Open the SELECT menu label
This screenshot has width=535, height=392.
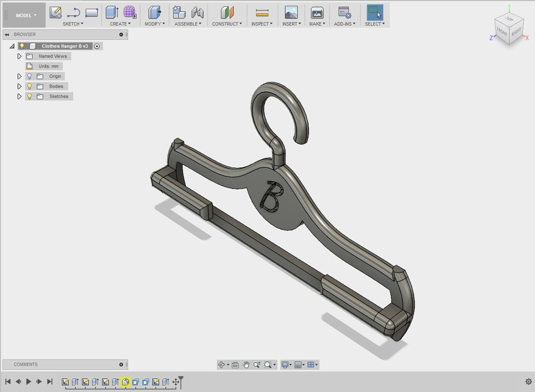click(x=375, y=24)
